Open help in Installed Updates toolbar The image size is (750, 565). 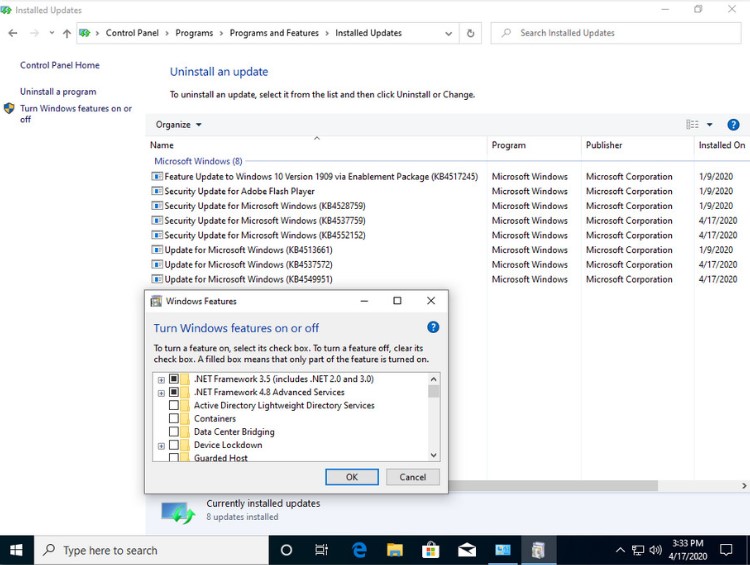pos(733,125)
